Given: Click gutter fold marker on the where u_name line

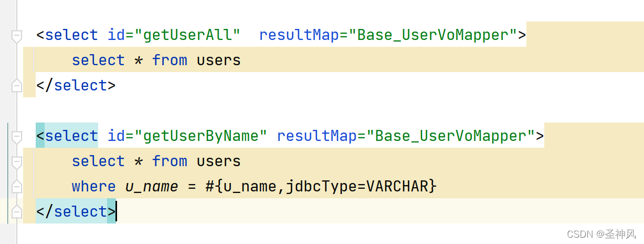Looking at the screenshot, I should 17,186.
